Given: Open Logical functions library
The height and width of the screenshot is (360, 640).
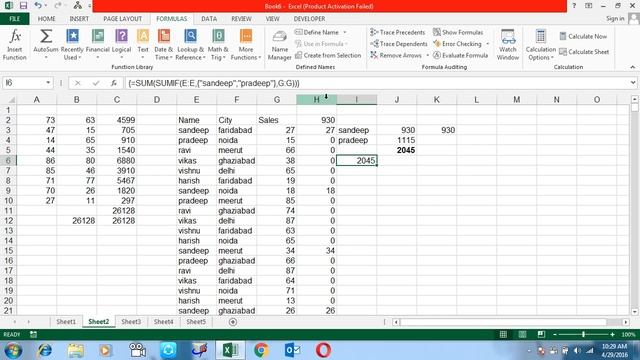Looking at the screenshot, I should click(121, 45).
